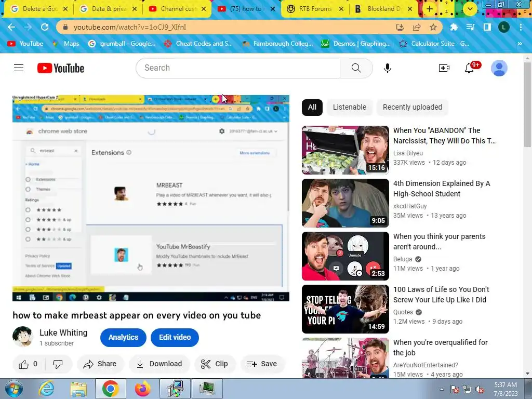Open the Maps bookmark
The height and width of the screenshot is (399, 532).
(66, 44)
